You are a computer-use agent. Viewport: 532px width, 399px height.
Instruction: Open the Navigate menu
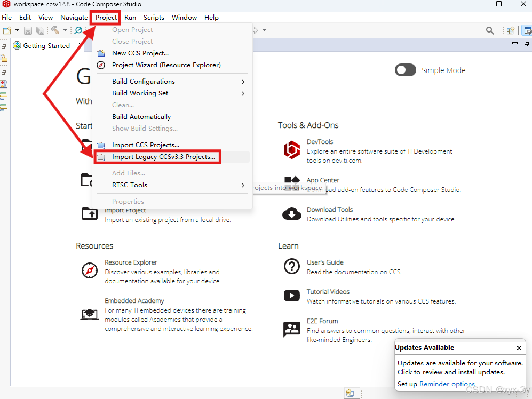tap(74, 17)
